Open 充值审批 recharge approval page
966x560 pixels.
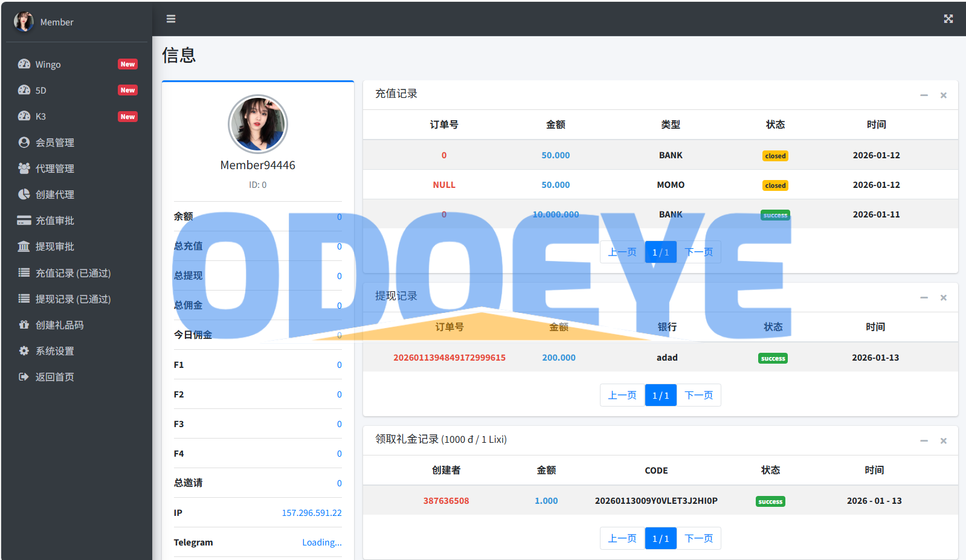[x=54, y=220]
